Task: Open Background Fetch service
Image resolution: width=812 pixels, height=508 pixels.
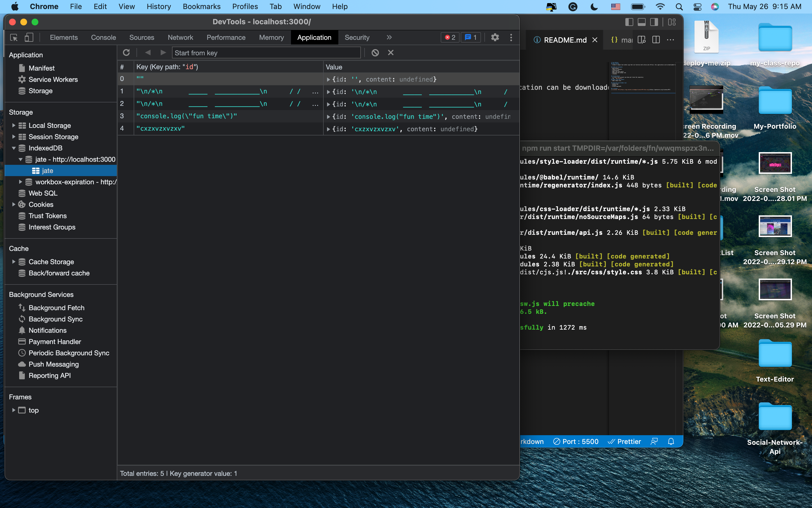Action: pos(56,308)
